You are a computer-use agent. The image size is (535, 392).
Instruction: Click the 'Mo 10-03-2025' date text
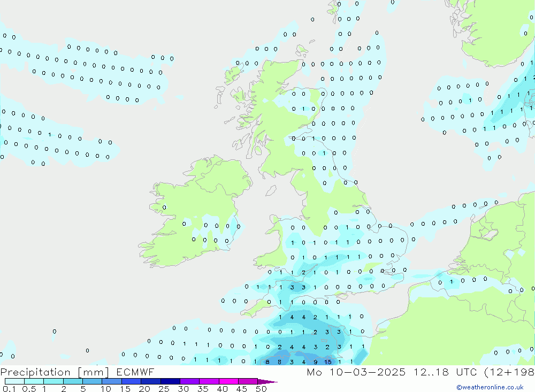[356, 372]
